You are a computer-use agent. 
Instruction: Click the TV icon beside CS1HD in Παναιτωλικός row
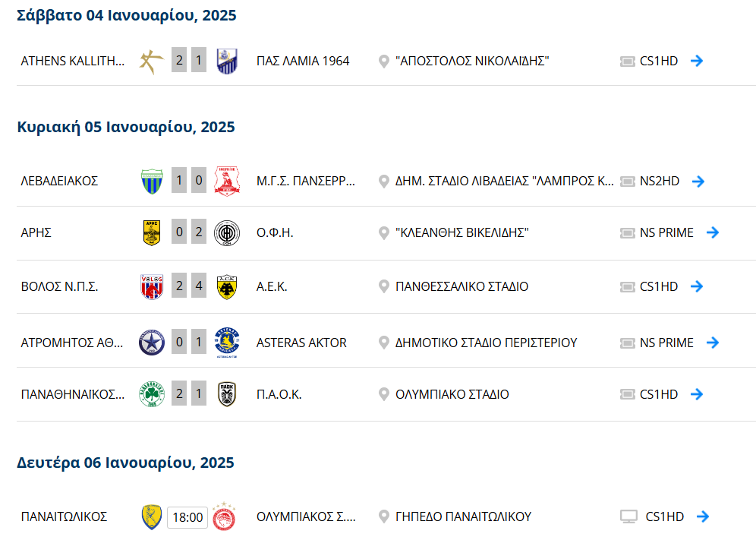point(628,516)
